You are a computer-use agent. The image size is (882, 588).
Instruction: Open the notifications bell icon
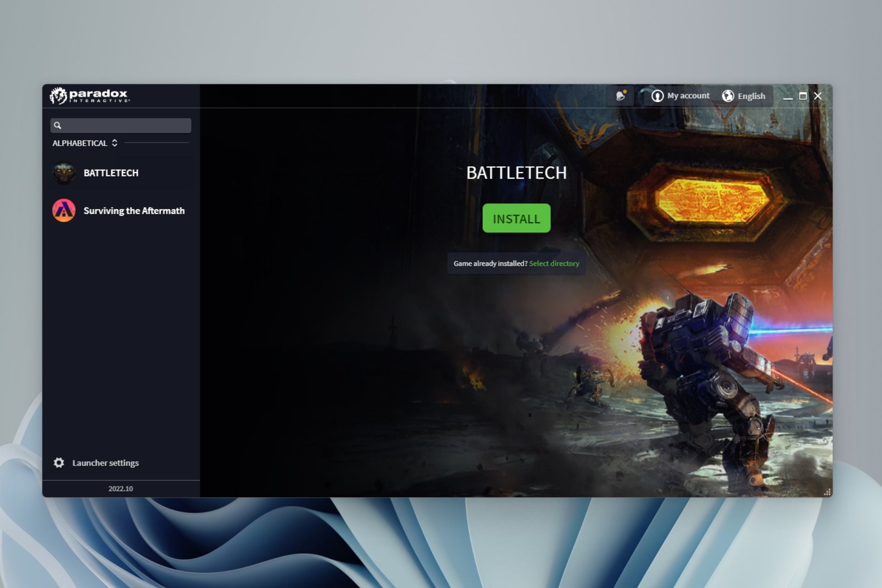tap(621, 96)
